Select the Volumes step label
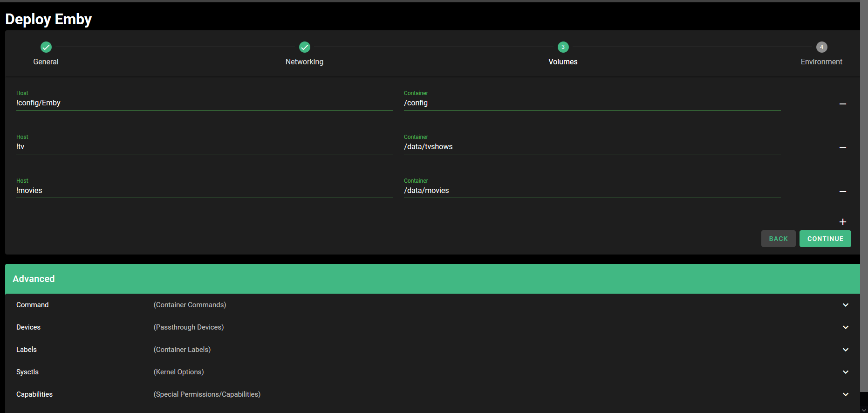This screenshot has width=868, height=413. 563,62
